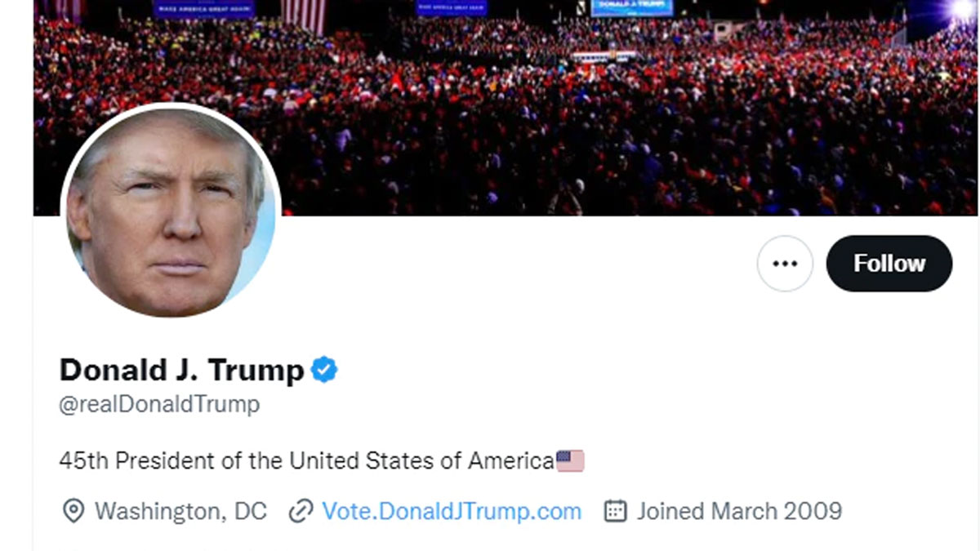Click the chain link icon
This screenshot has height=551, width=980.
(x=301, y=511)
